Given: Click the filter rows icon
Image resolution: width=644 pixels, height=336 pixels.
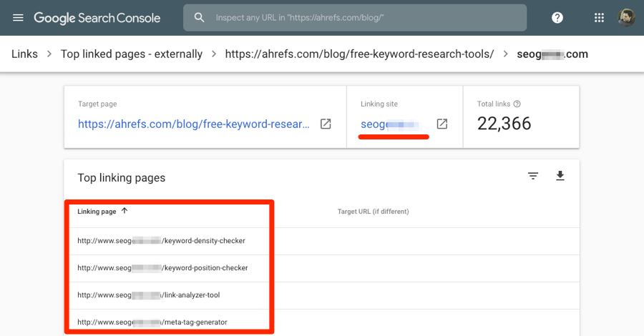Looking at the screenshot, I should pos(533,176).
